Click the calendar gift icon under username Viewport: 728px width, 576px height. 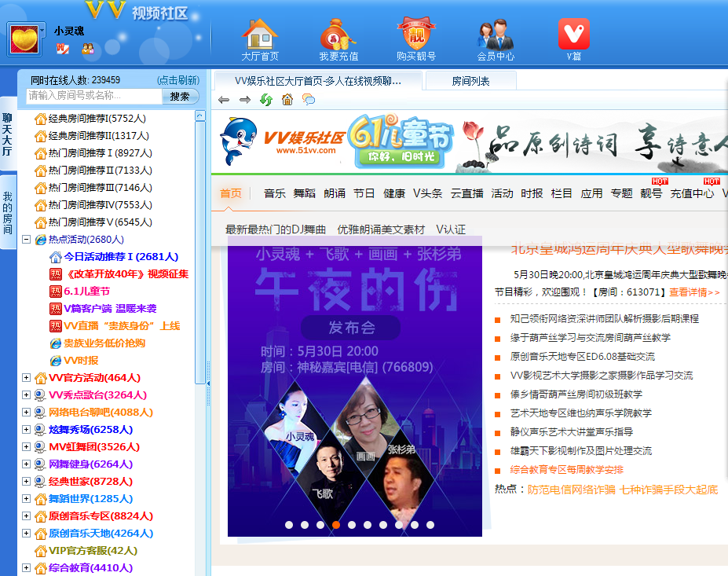pyautogui.click(x=63, y=49)
